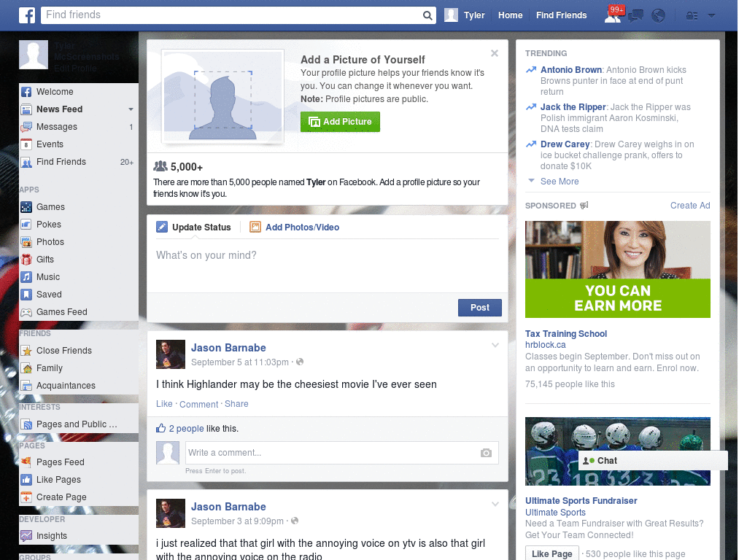The height and width of the screenshot is (560, 747).
Task: Click the Games Feed controller icon
Action: pyautogui.click(x=26, y=312)
